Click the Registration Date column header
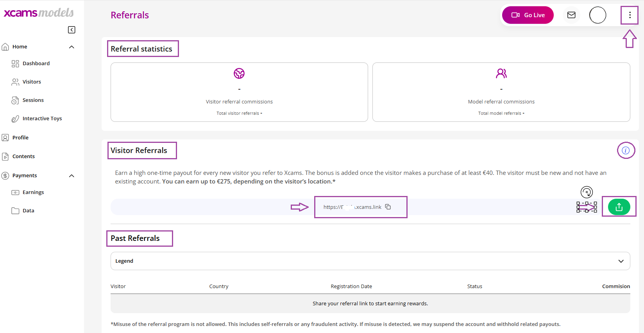Viewport: 644px width, 333px height. pos(351,286)
